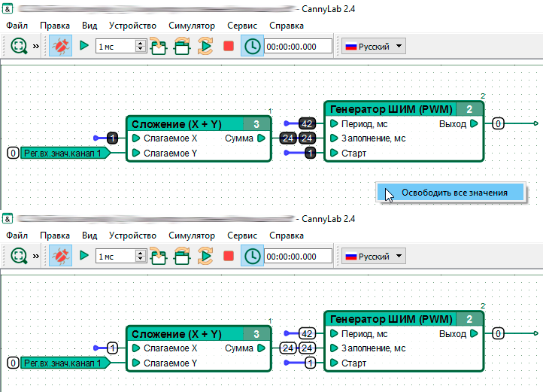This screenshot has width=543, height=392.
Task: Open the Симулятор menu in lower window
Action: [x=192, y=236]
